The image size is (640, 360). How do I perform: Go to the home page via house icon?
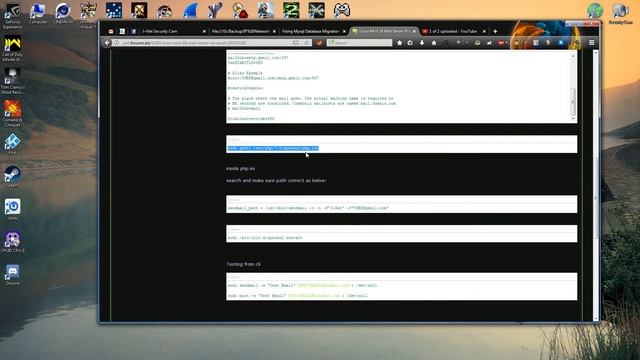click(x=434, y=42)
